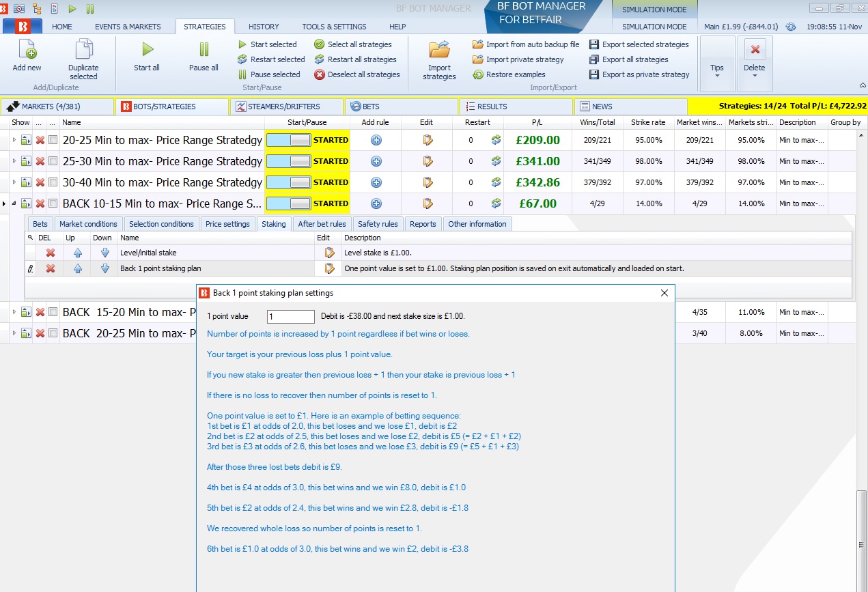Click the SIMULATION MODE button
Image resolution: width=868 pixels, height=592 pixels.
click(654, 27)
